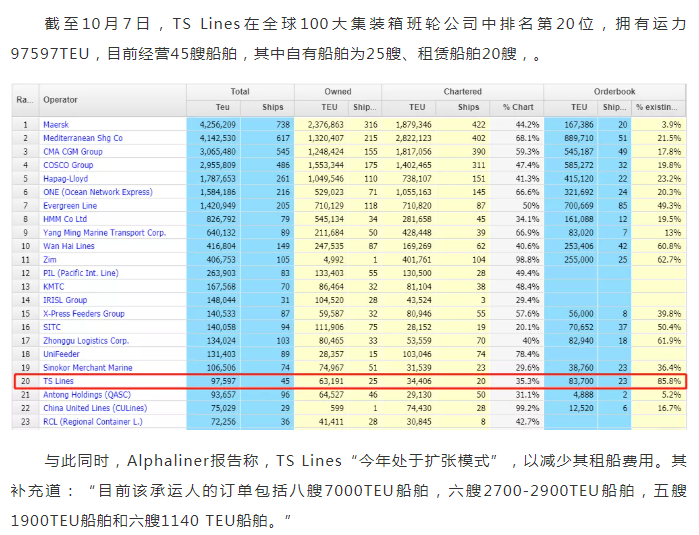Sort by the Operator column header
The height and width of the screenshot is (535, 699).
pos(113,100)
